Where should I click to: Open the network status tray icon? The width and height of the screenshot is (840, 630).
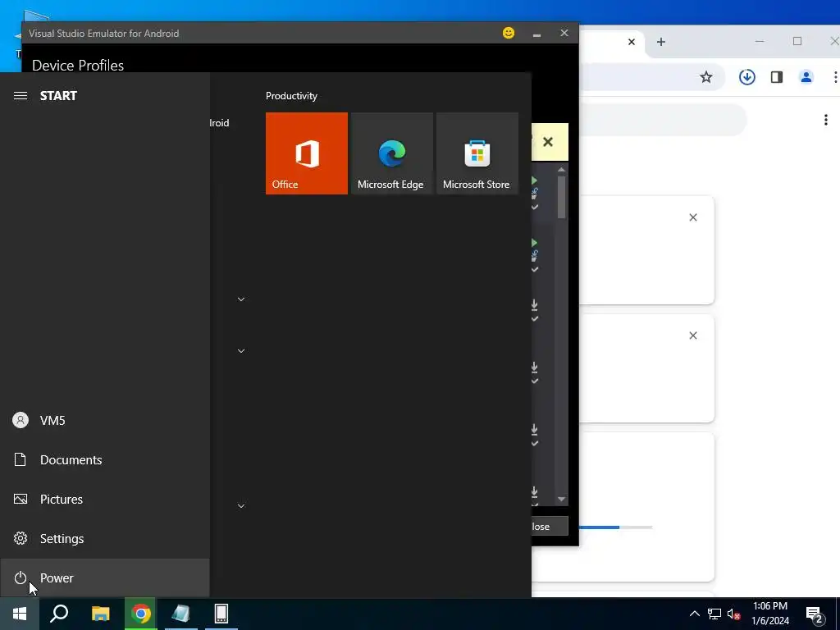point(714,614)
